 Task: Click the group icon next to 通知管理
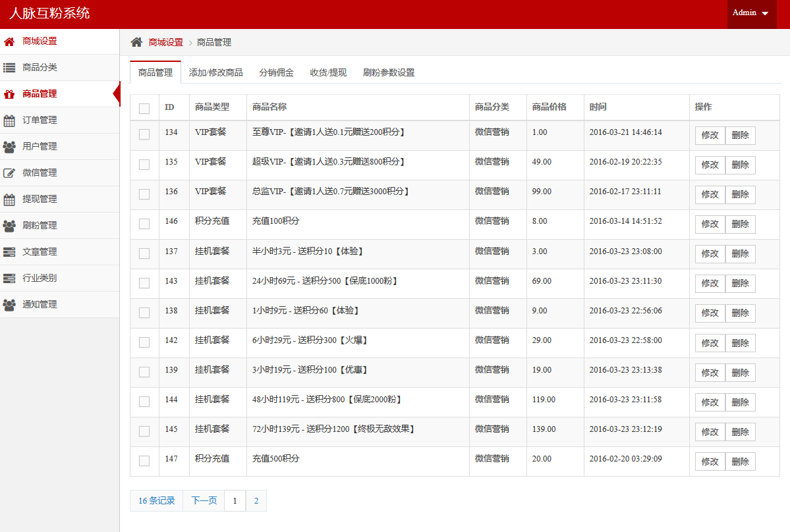[x=9, y=305]
